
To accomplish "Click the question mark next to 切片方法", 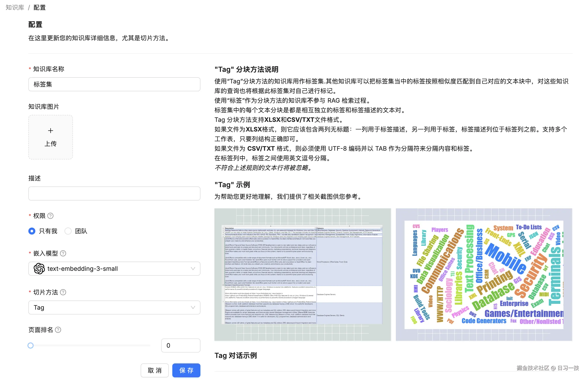I will (63, 292).
